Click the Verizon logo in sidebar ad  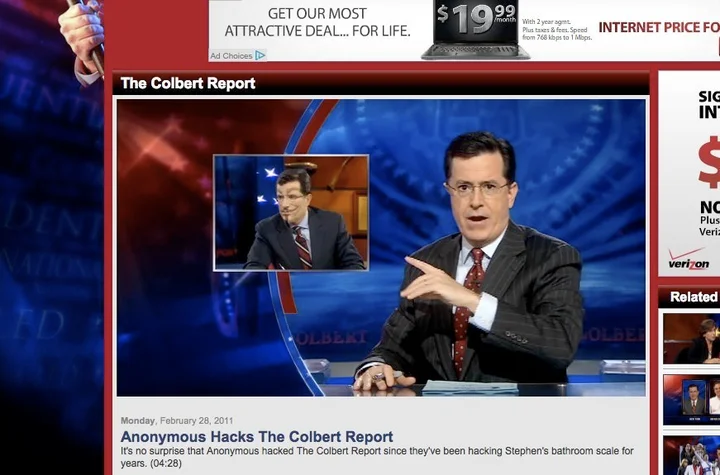pos(688,260)
